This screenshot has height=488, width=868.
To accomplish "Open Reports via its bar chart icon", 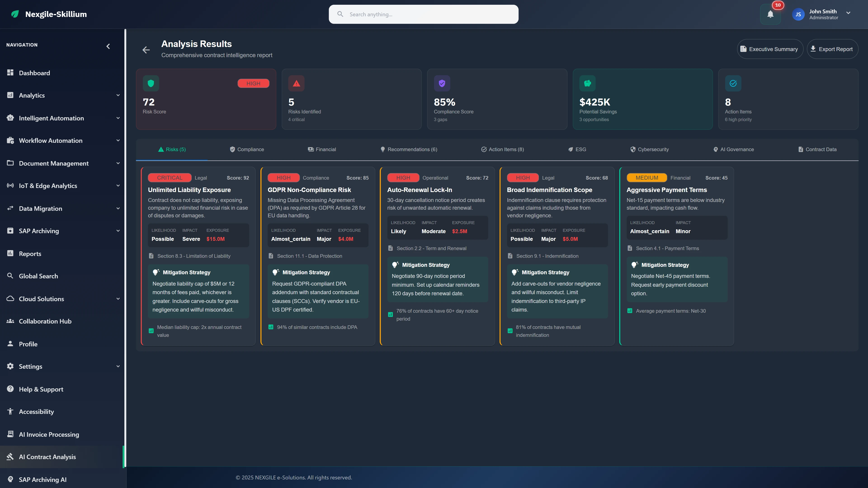I will [10, 253].
